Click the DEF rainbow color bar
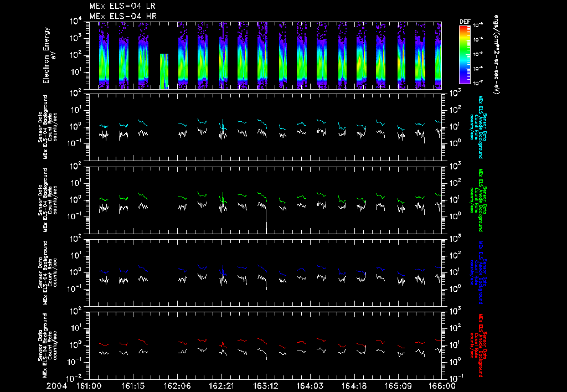Screen dimensions: 567x392 (x=465, y=55)
